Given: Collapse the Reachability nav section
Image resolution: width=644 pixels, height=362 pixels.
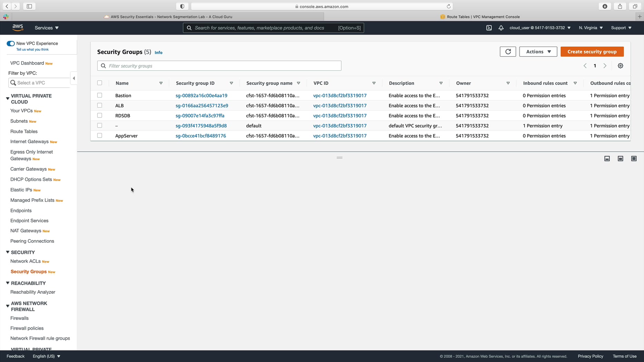Looking at the screenshot, I should click(8, 283).
